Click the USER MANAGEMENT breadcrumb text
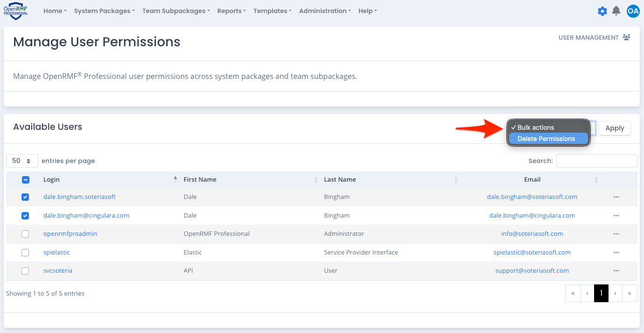 [x=588, y=38]
